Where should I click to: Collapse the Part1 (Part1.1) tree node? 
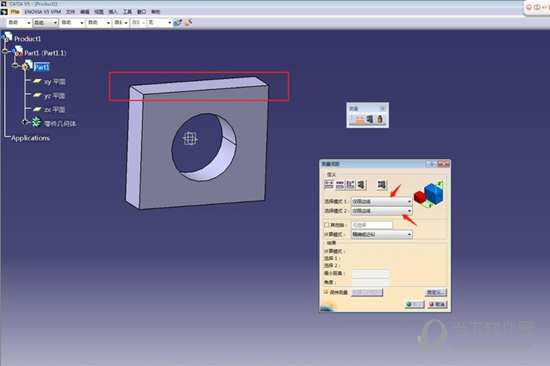click(5, 52)
